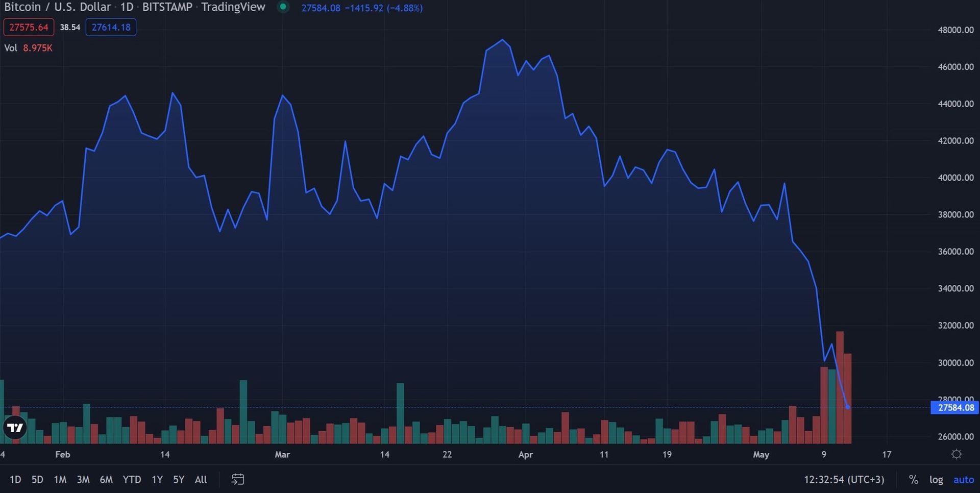Switch to 3M time range
Screen dimensions: 980x493
pyautogui.click(x=83, y=480)
